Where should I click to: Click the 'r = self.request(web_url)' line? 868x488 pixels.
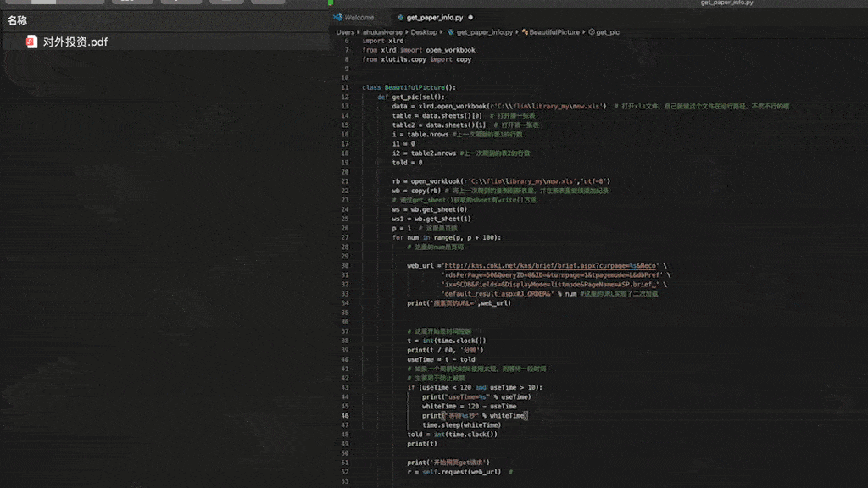[454, 472]
